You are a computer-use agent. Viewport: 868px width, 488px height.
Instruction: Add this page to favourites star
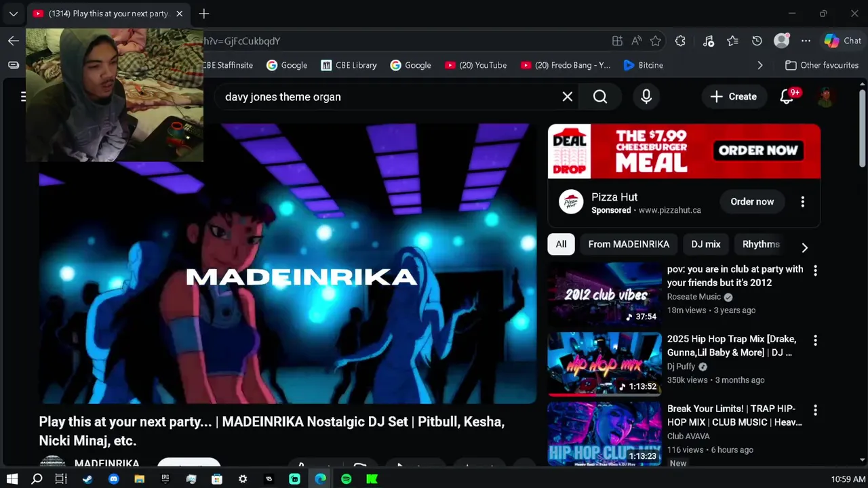(655, 41)
